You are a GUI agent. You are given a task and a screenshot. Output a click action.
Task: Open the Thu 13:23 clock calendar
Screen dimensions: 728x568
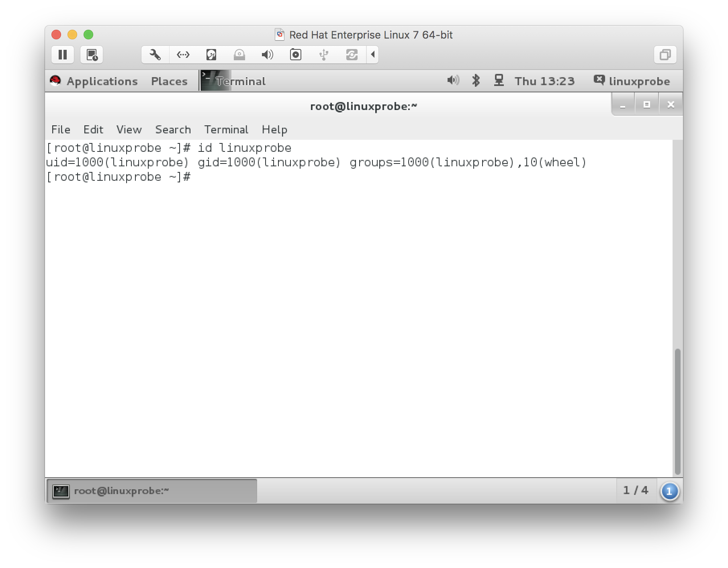click(x=545, y=81)
